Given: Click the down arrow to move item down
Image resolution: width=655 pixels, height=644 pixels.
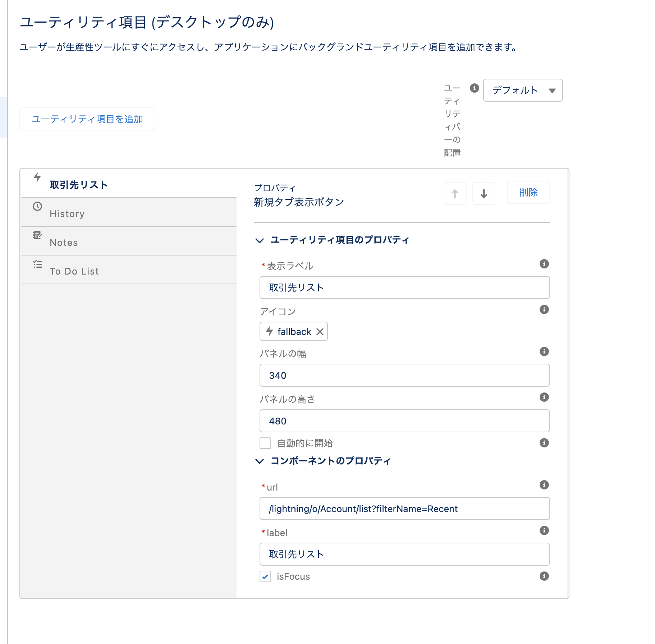Looking at the screenshot, I should coord(484,193).
